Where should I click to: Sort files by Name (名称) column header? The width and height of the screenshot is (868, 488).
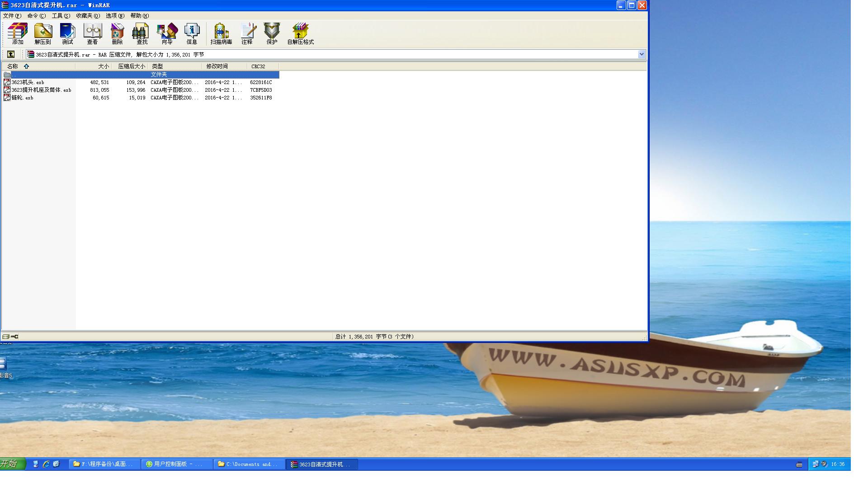13,66
